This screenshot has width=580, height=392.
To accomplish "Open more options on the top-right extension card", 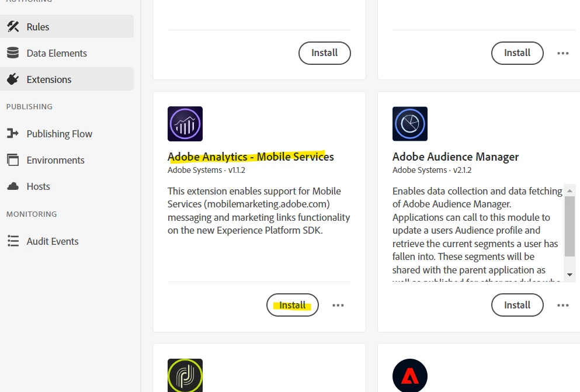I will 563,53.
